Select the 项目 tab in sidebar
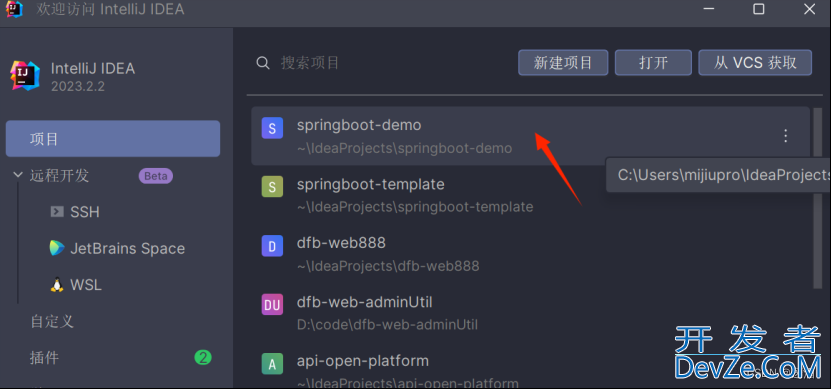Screen dimensions: 831x389 click(113, 139)
